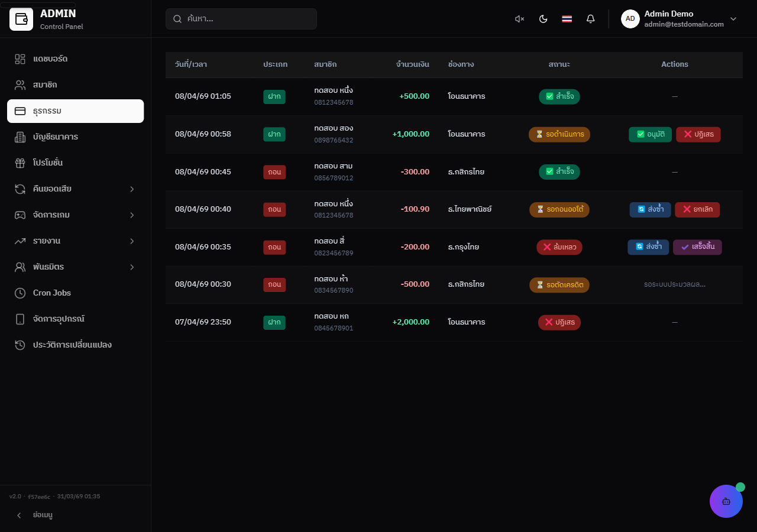Approve the +1,000.00 deposit with อนุมัติ
757x532 pixels.
tap(650, 134)
